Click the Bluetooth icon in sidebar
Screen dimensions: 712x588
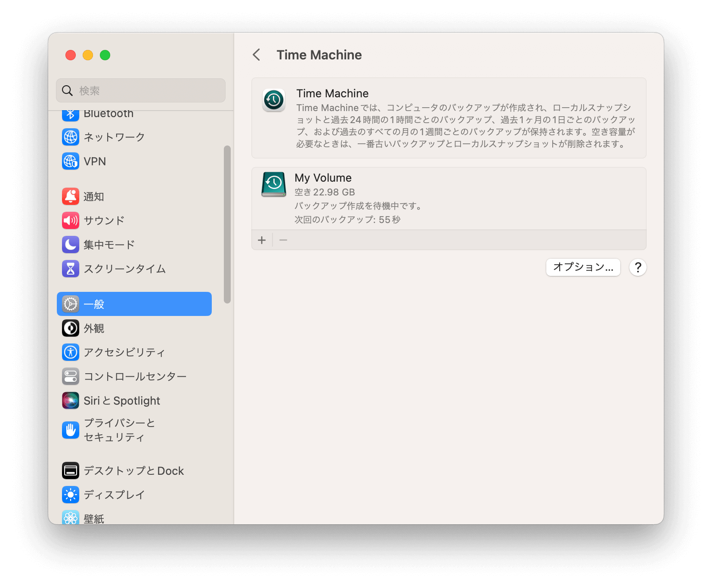pyautogui.click(x=71, y=115)
